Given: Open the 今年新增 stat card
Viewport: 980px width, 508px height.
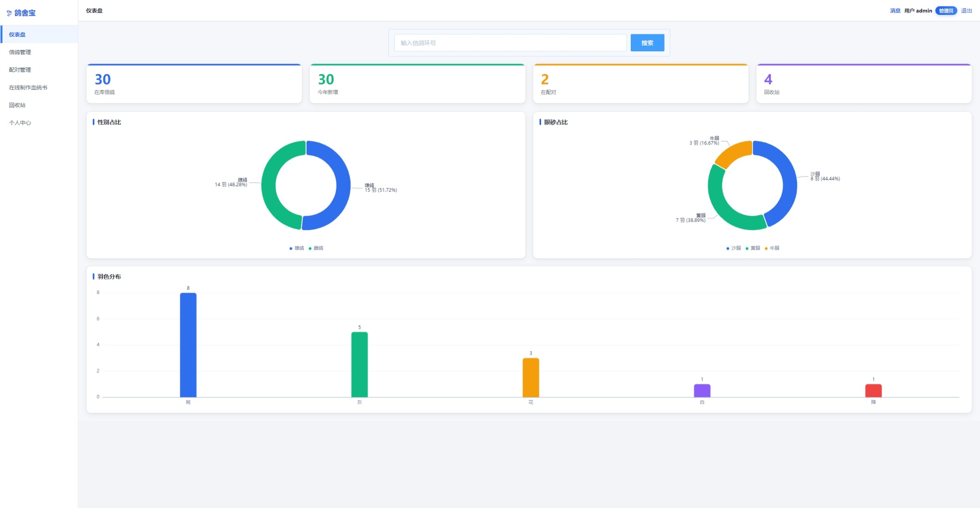Looking at the screenshot, I should click(x=417, y=84).
